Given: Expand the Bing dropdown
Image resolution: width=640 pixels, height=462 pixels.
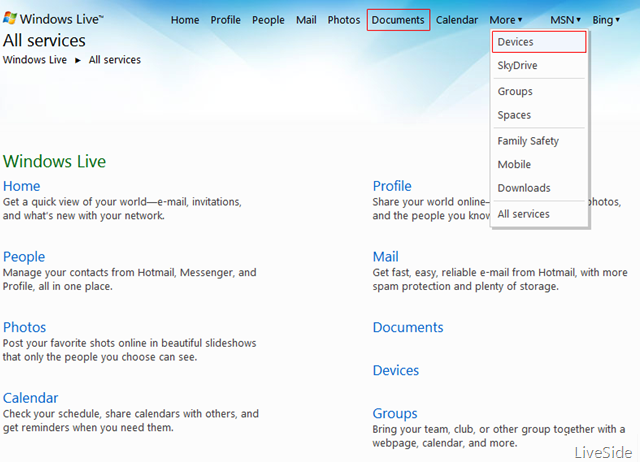Looking at the screenshot, I should click(x=606, y=20).
